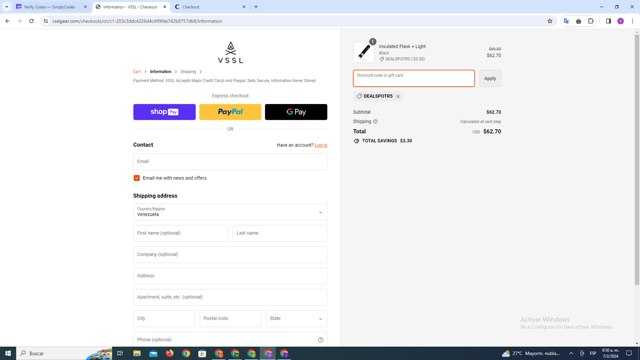
Task: Show hidden system tray icons
Action: 571,353
